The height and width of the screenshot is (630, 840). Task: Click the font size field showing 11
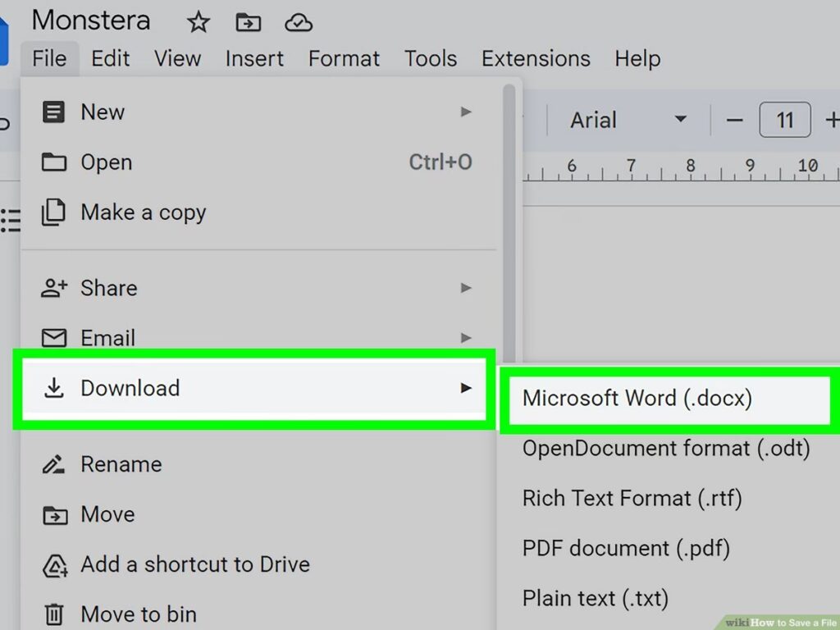pyautogui.click(x=785, y=120)
